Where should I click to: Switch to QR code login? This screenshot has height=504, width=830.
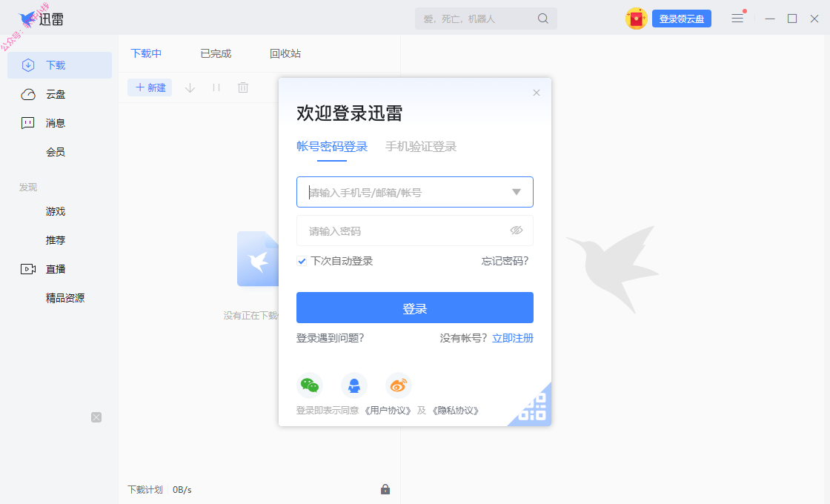tap(534, 408)
